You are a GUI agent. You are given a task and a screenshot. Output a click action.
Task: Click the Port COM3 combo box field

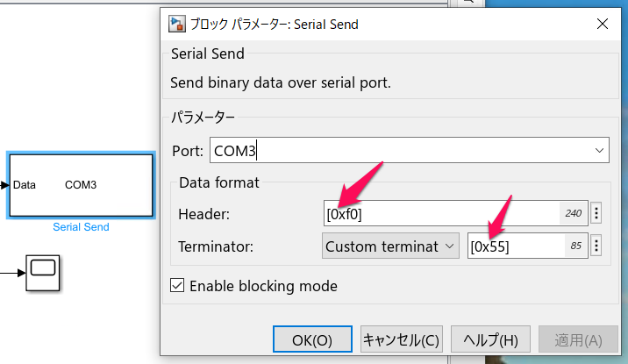pyautogui.click(x=410, y=150)
